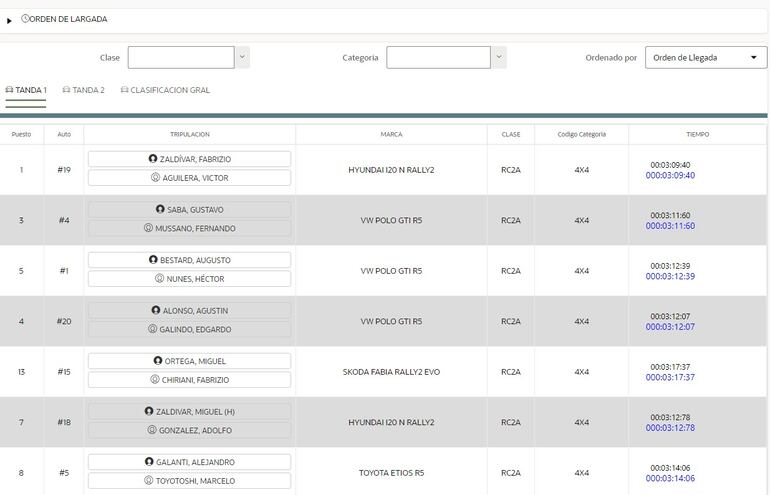This screenshot has height=495, width=770.
Task: Switch to the TANDA 1 tab
Action: point(26,90)
